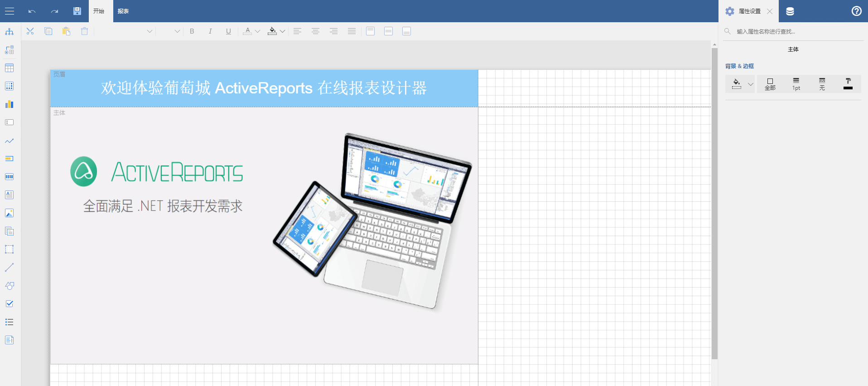
Task: Open the hamburger main menu
Action: tap(9, 11)
